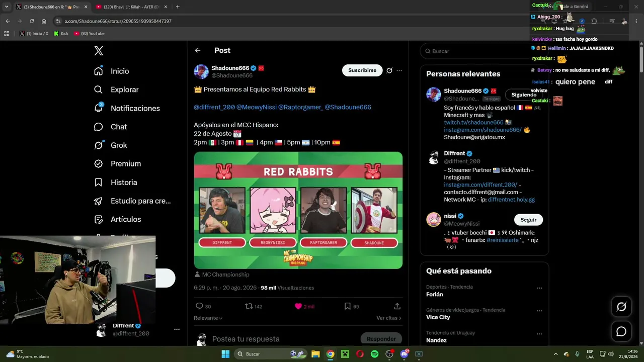Click the Responder button

381,339
